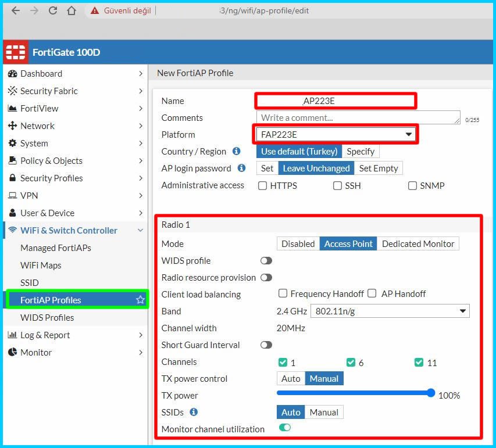
Task: Click the FortiView chart icon
Action: pyautogui.click(x=13, y=109)
